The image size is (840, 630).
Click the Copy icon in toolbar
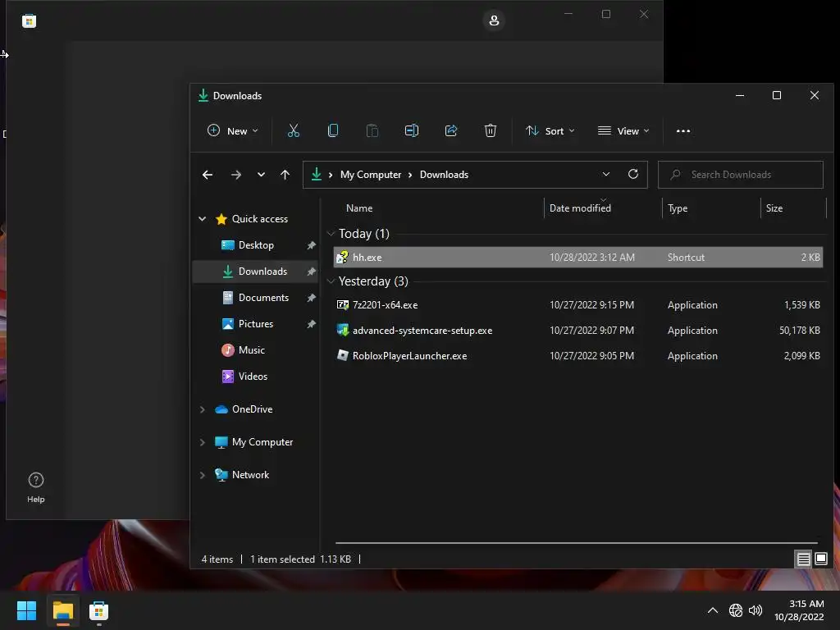pyautogui.click(x=333, y=130)
